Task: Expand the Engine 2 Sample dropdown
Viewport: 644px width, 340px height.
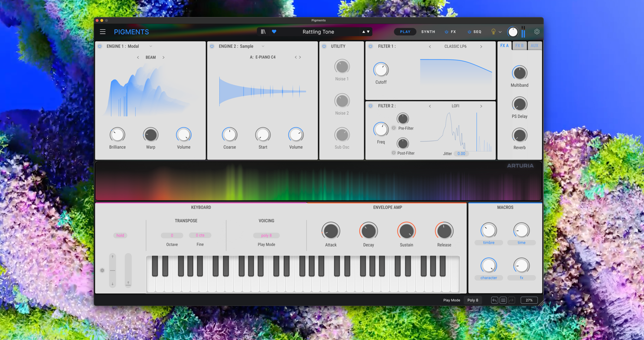Action: click(262, 46)
